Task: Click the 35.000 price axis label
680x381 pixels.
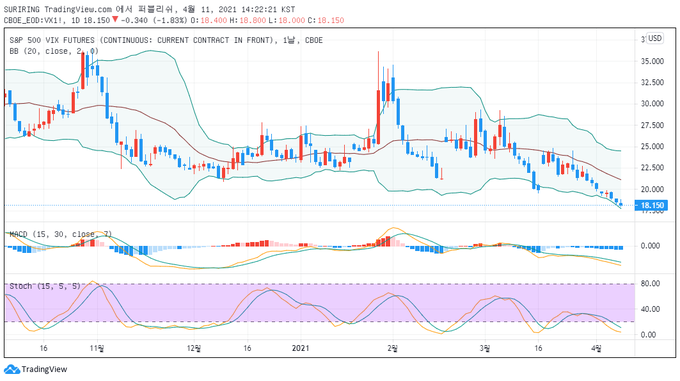Action: (x=652, y=61)
